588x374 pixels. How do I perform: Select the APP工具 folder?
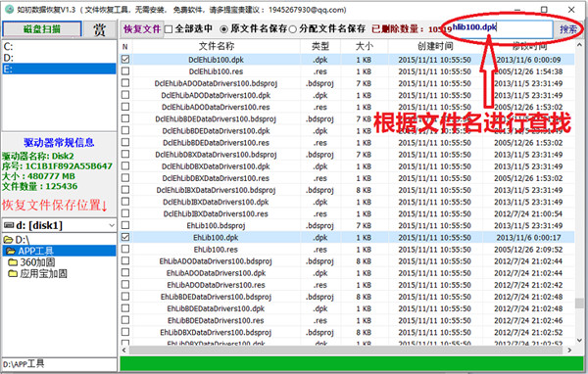(x=36, y=251)
